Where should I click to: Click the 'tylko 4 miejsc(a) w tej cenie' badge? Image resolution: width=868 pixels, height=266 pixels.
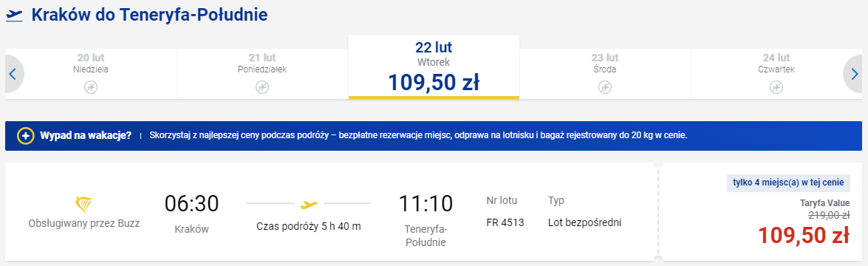click(x=789, y=183)
